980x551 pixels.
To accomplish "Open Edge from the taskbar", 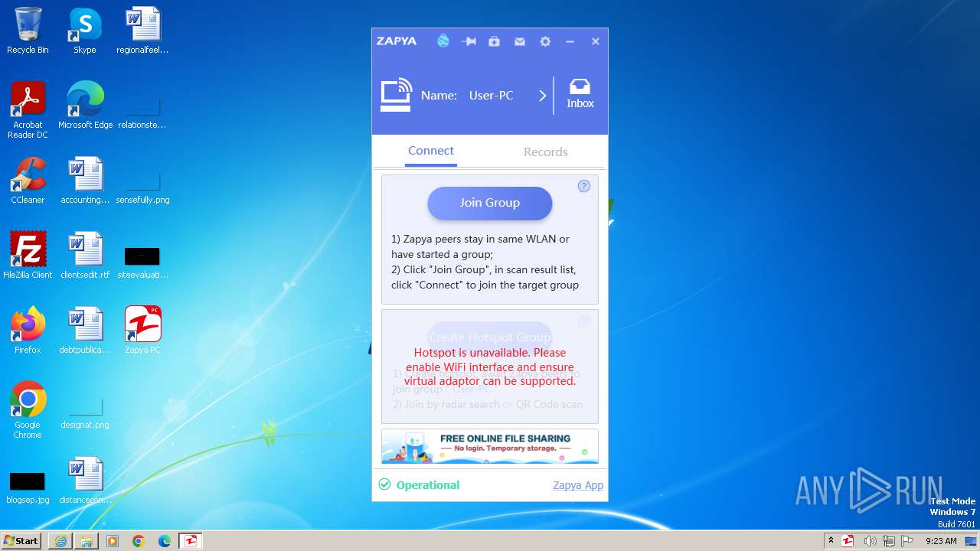I will pos(165,541).
